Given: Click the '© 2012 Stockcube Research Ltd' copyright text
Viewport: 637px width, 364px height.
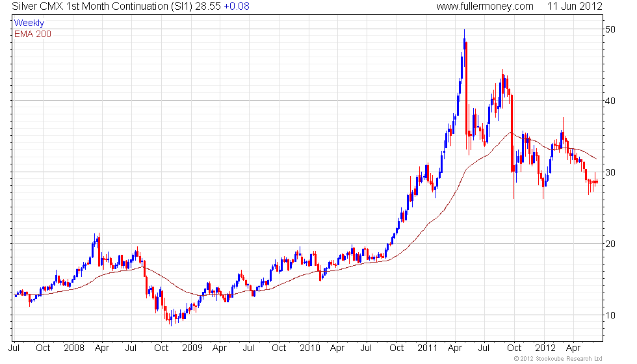Looking at the screenshot, I should (558, 359).
